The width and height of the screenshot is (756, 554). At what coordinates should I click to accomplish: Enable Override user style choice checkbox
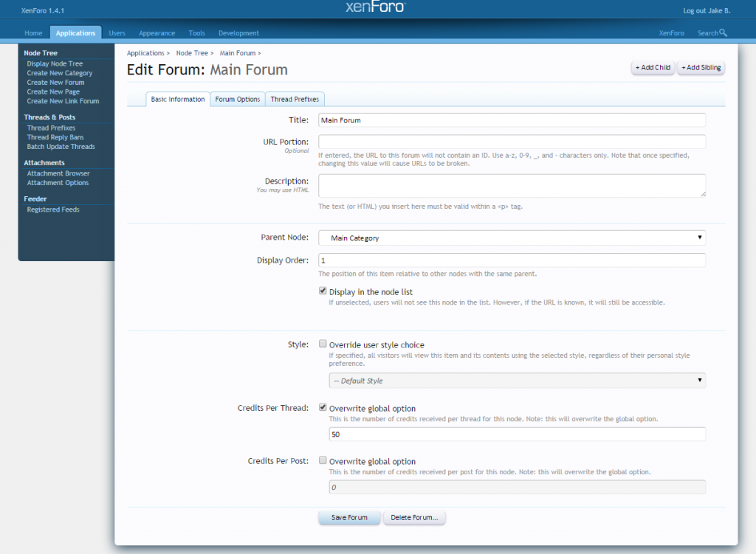tap(323, 344)
